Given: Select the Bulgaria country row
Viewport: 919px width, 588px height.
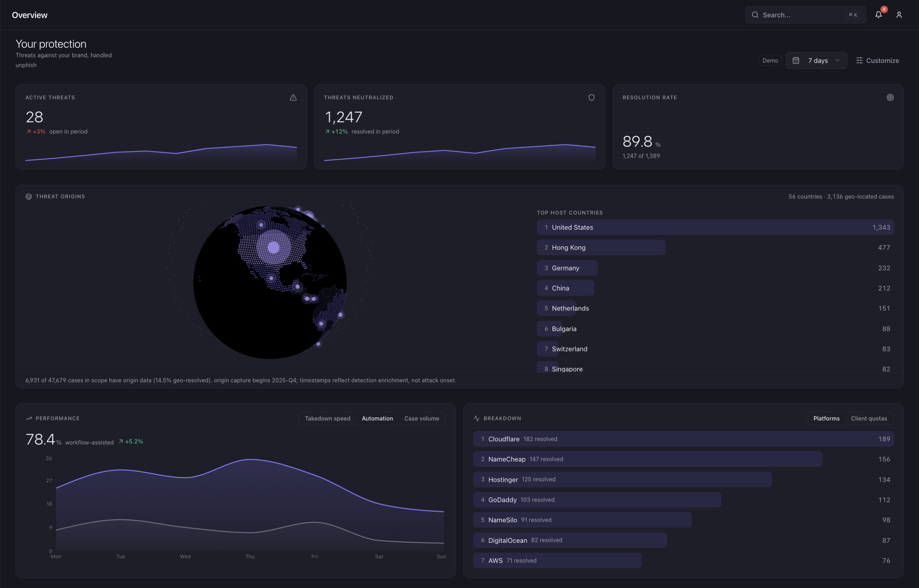Looking at the screenshot, I should [715, 329].
